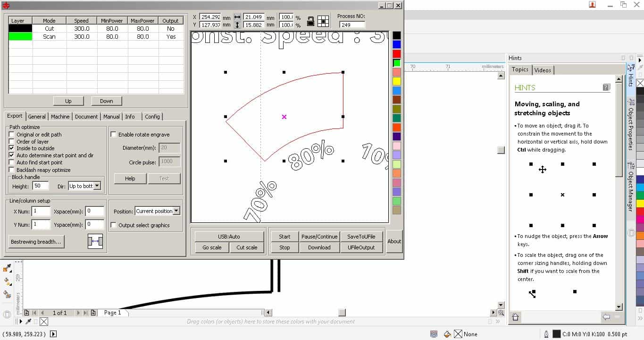This screenshot has height=340, width=644.
Task: Switch to the Manual tab
Action: coord(111,117)
